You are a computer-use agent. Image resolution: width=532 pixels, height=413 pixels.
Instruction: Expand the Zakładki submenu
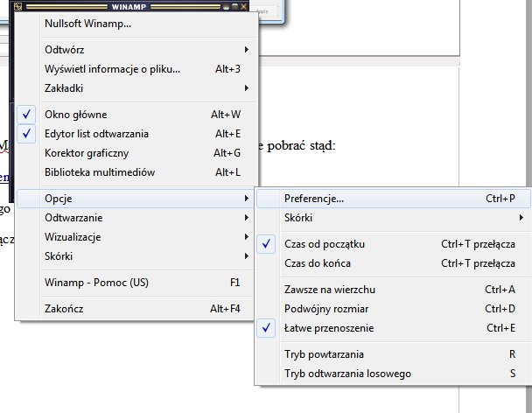[136, 88]
